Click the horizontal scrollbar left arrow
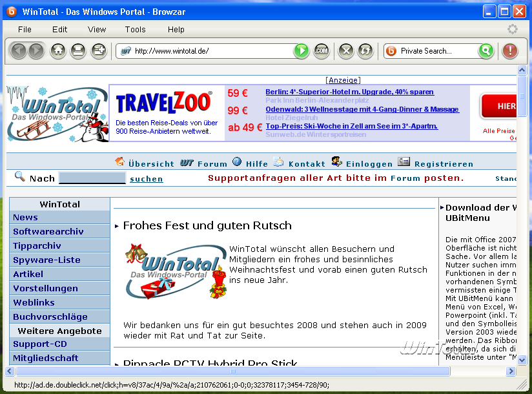532x394 pixels. point(10,371)
